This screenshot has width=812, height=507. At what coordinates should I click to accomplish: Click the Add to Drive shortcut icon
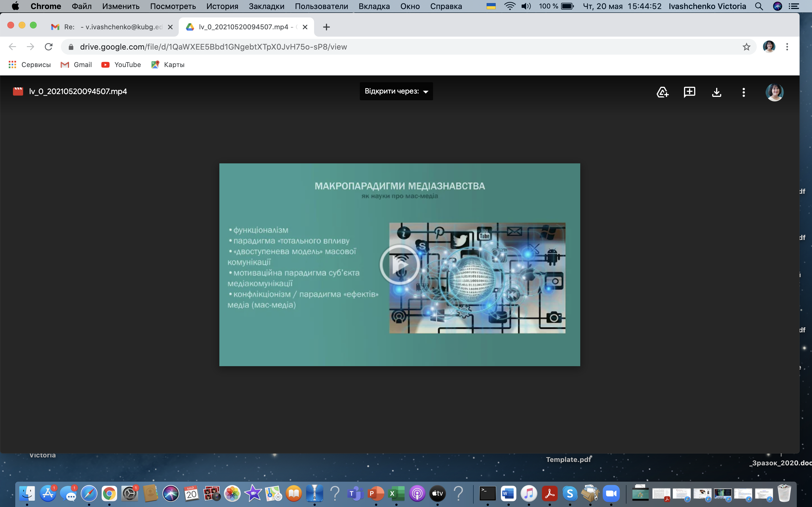662,92
